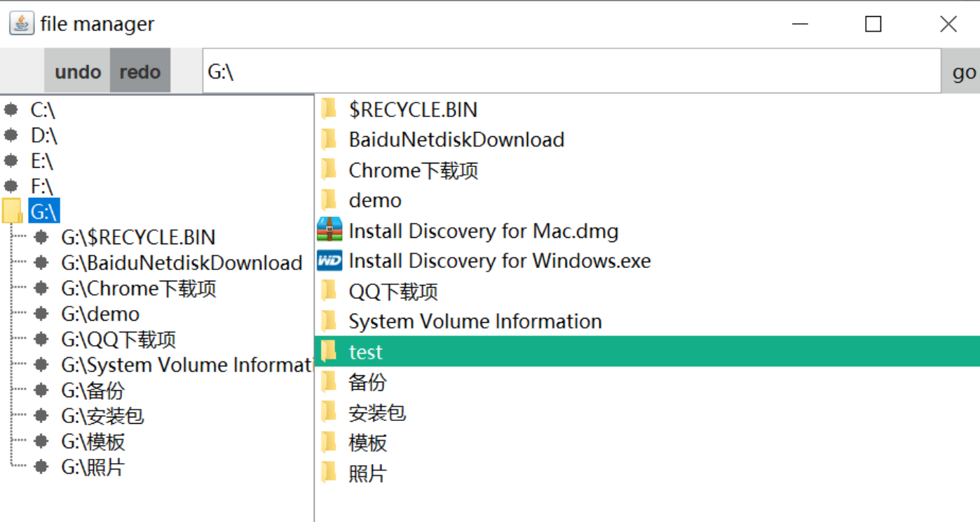
Task: Click folder icon next to 安装包 in list
Action: click(329, 413)
